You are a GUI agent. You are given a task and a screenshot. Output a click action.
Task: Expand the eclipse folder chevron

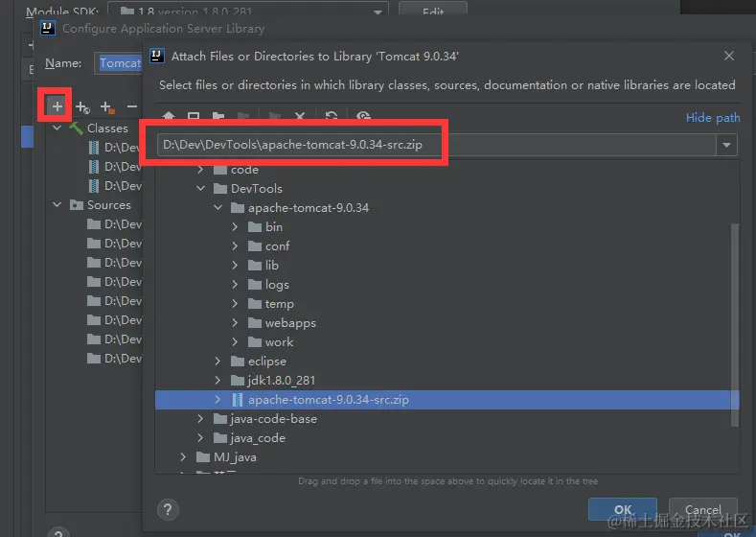[218, 361]
